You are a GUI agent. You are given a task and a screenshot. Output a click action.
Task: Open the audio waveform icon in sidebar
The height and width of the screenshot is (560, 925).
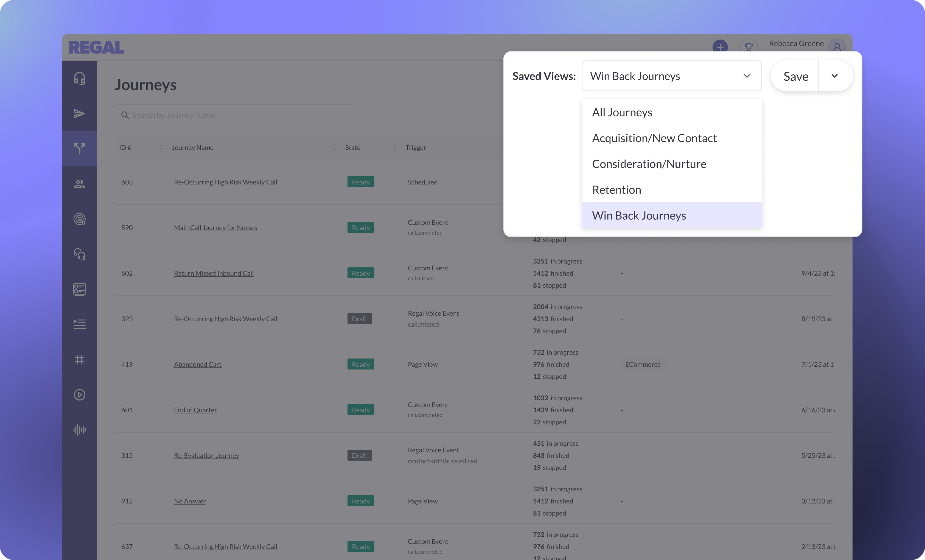(79, 430)
